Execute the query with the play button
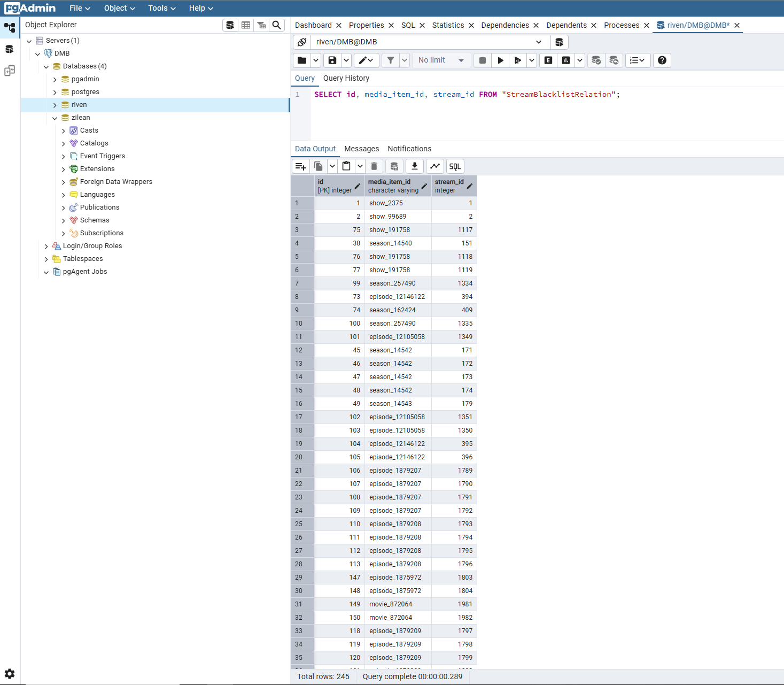 click(501, 60)
